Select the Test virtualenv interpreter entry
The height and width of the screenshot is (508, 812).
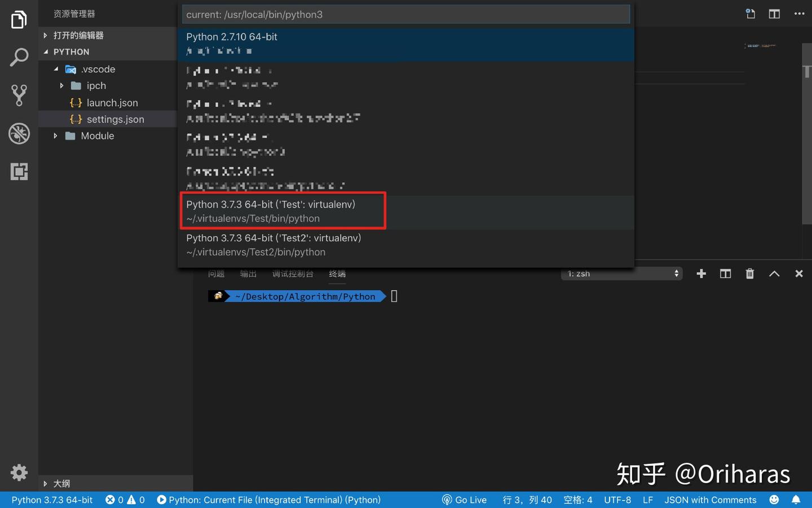282,211
